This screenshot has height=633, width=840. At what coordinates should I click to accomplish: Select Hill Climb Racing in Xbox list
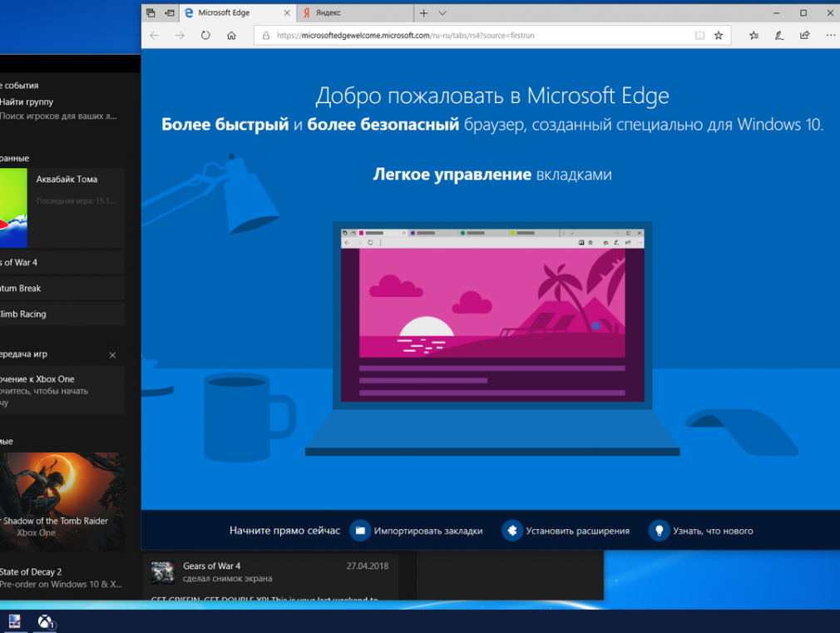pos(62,314)
